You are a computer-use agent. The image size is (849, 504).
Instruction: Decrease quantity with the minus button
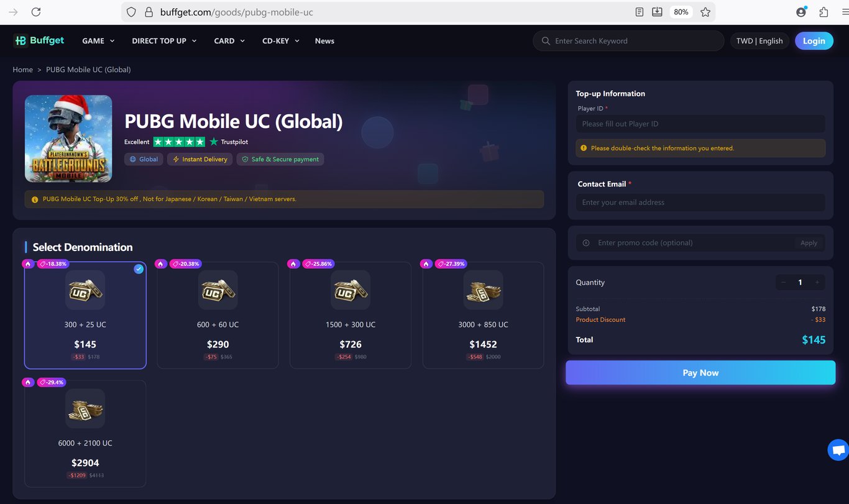click(783, 282)
